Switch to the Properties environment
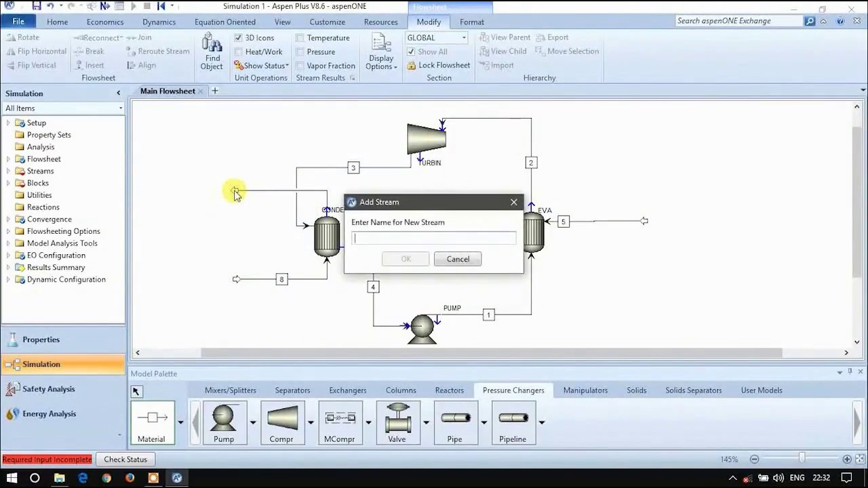The width and height of the screenshot is (868, 488). click(63, 340)
